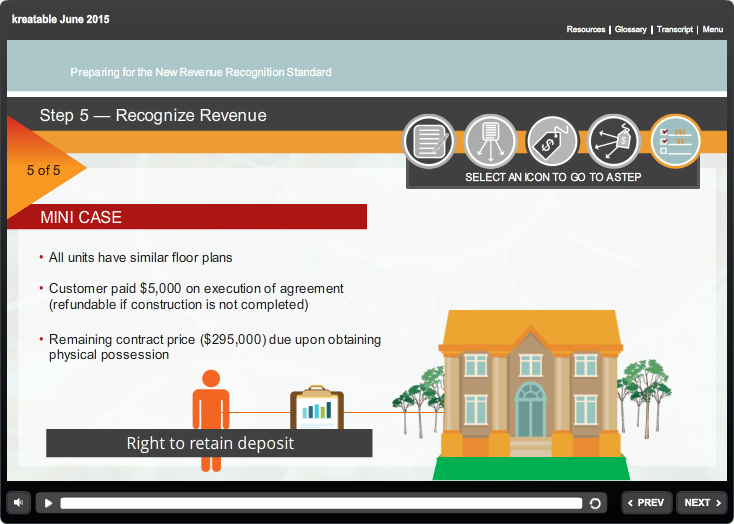Open the Menu link
734x524 pixels.
712,30
